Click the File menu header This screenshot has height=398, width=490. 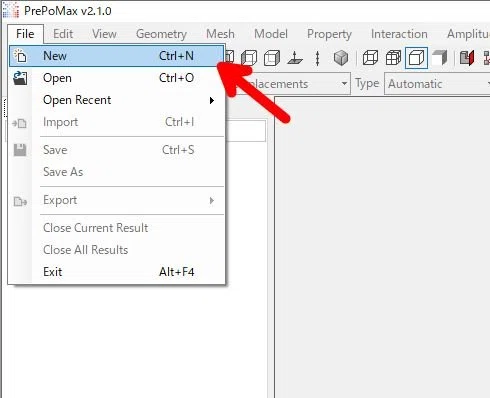[x=25, y=34]
